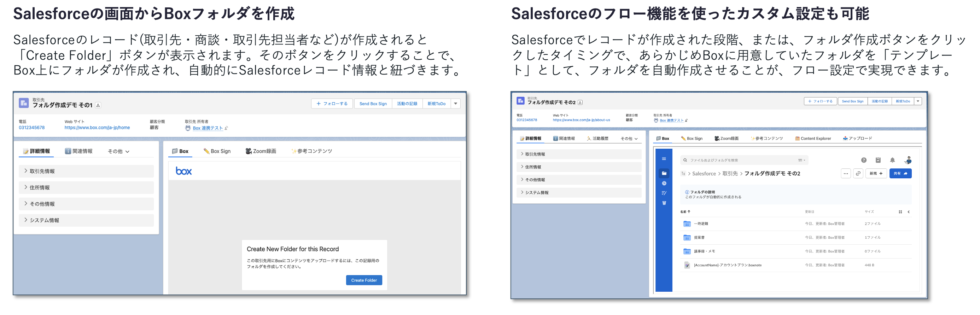Open Trash icon in Box sidebar
This screenshot has width=980, height=315.
pyautogui.click(x=664, y=203)
